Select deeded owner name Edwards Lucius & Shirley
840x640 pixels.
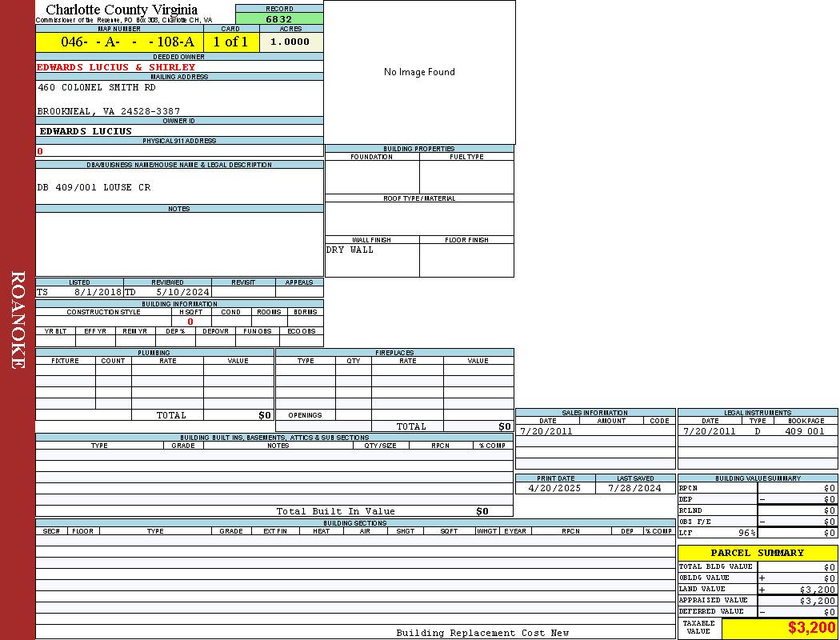[x=116, y=67]
